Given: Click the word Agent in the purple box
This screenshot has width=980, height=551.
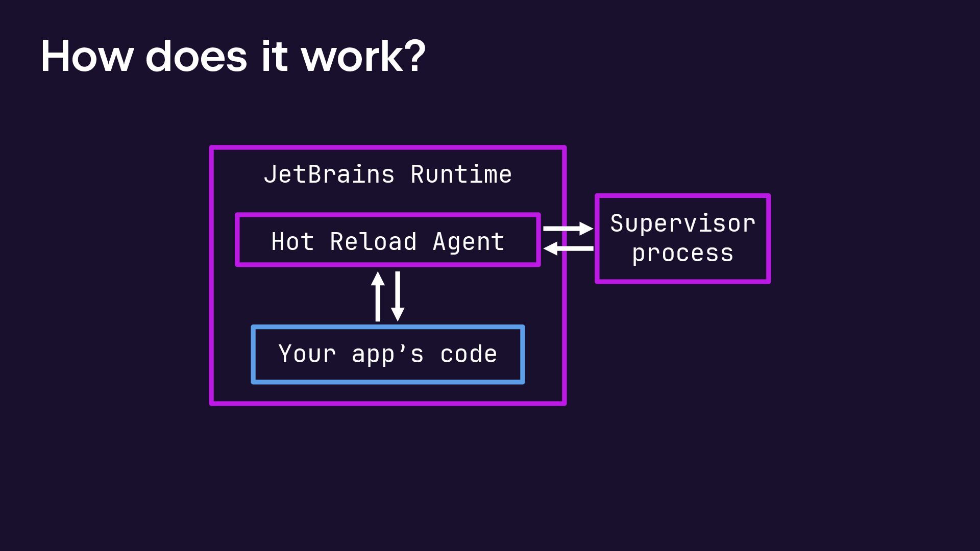Looking at the screenshot, I should click(469, 241).
